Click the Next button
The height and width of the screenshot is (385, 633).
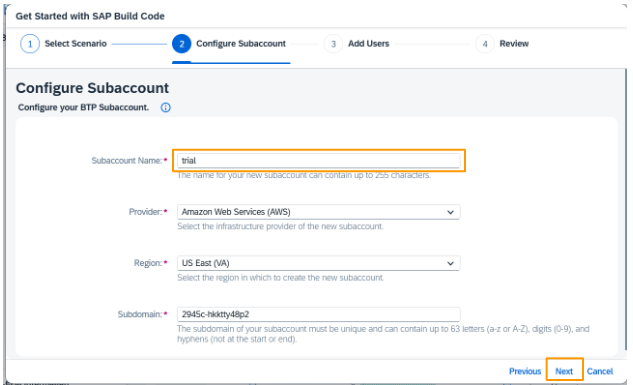point(564,371)
